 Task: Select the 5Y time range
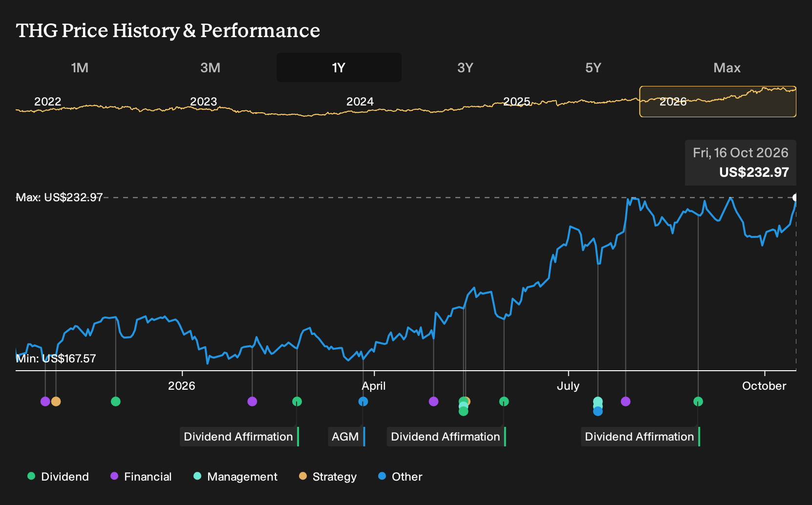coord(593,67)
